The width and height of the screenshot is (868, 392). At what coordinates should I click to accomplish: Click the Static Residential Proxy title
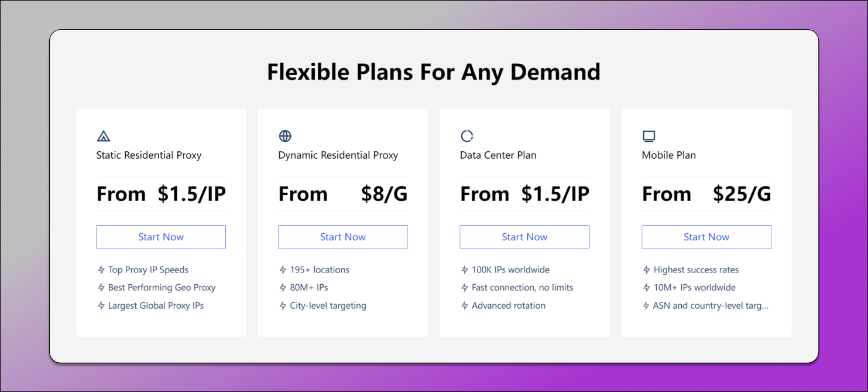[149, 155]
